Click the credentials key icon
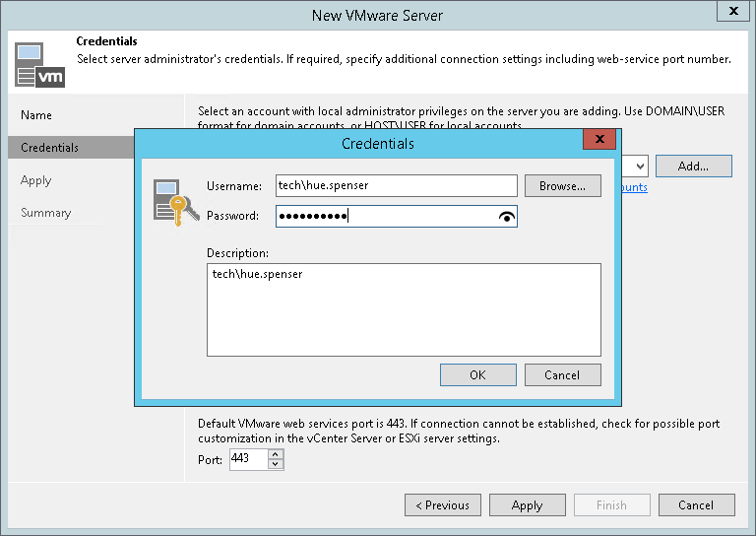 coord(176,202)
